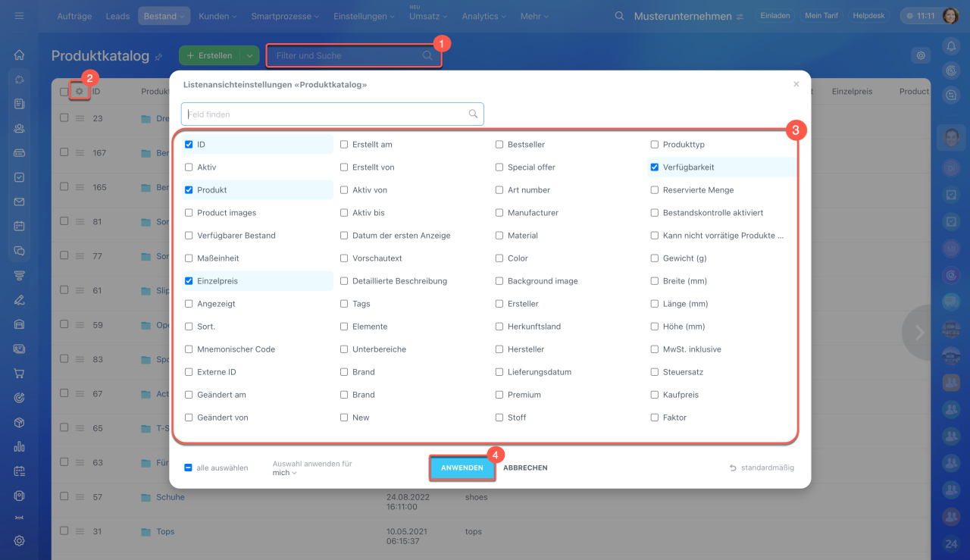Check the Erstellt am checkbox

pyautogui.click(x=344, y=145)
